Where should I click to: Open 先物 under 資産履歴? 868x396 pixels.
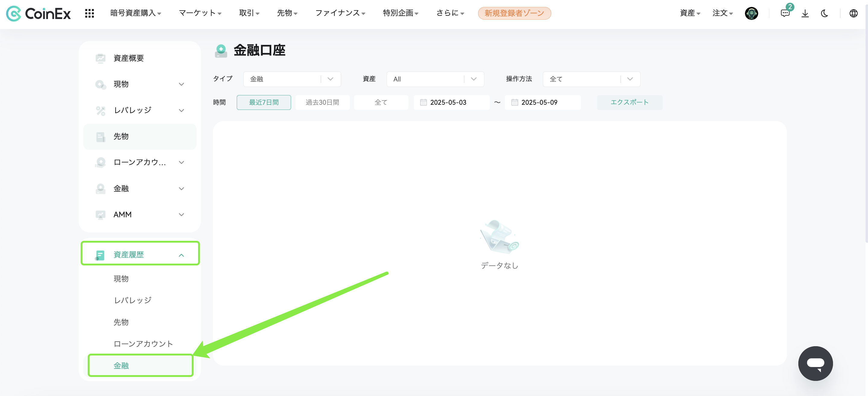pos(121,322)
